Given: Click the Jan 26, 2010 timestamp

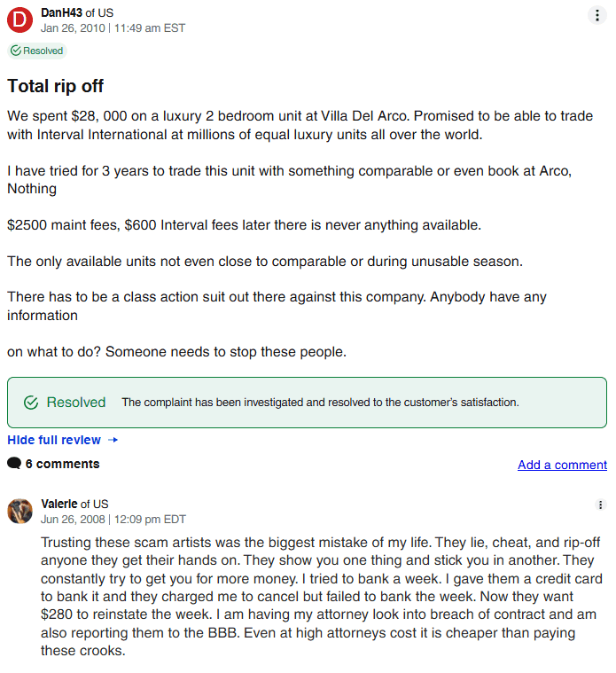Looking at the screenshot, I should (x=73, y=28).
